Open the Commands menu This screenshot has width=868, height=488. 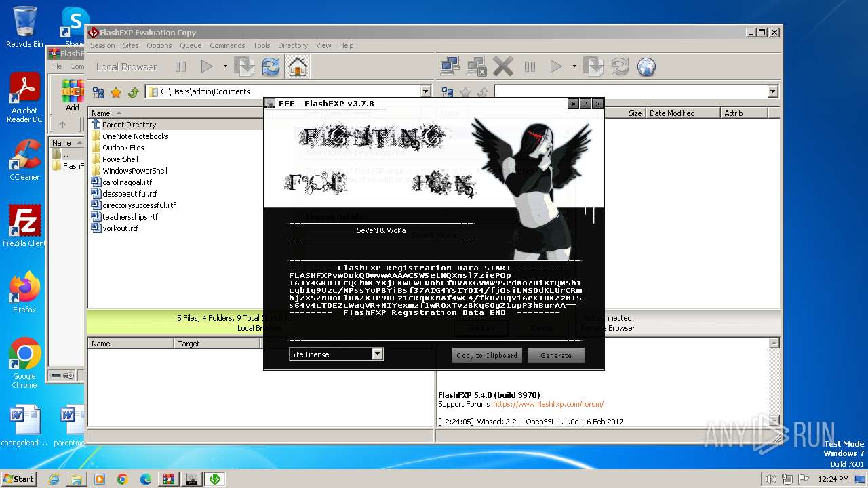(x=227, y=45)
